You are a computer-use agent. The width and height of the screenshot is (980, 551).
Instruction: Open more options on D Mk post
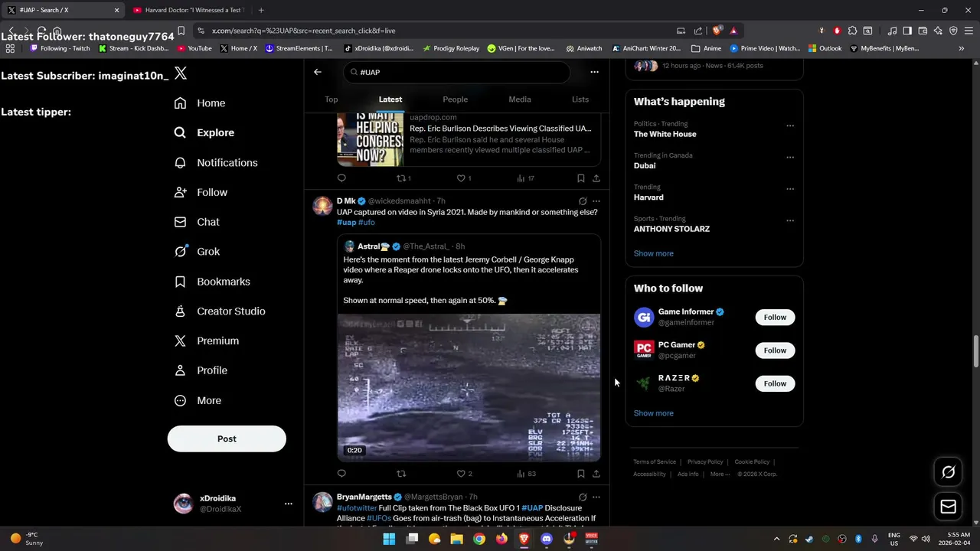coord(596,201)
